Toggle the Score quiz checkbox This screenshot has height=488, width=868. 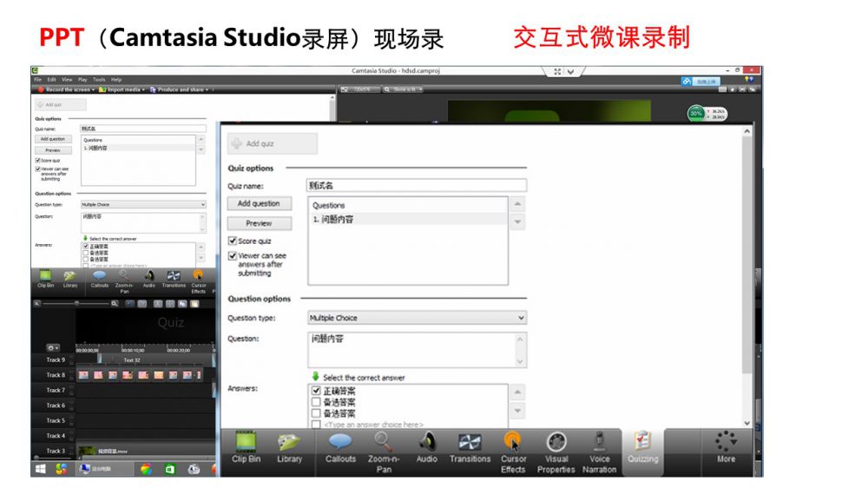pyautogui.click(x=233, y=241)
